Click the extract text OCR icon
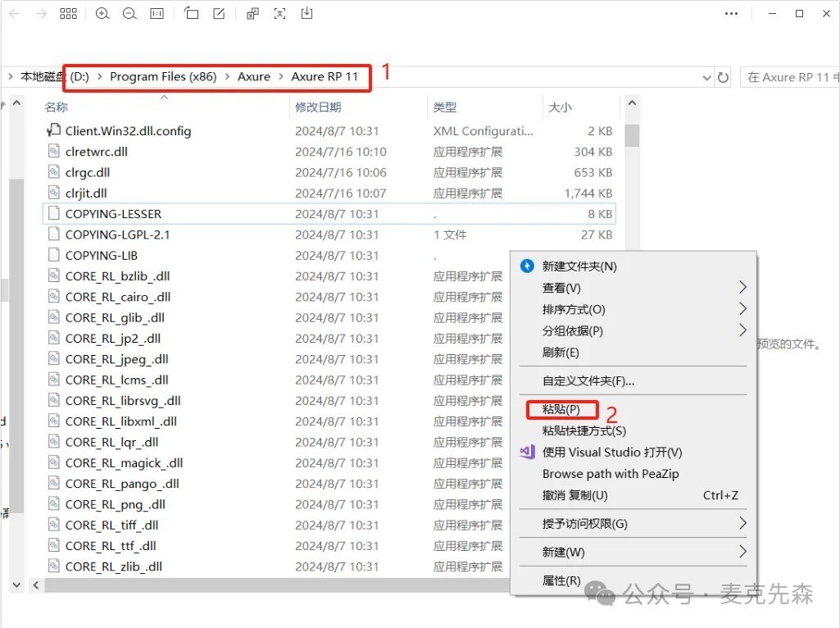 pos(279,13)
